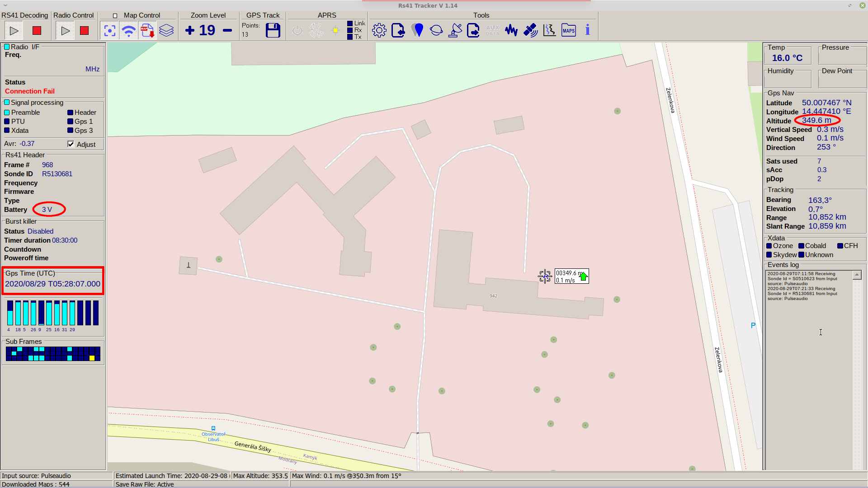
Task: Click the Gps Time UTC field
Action: tap(52, 284)
